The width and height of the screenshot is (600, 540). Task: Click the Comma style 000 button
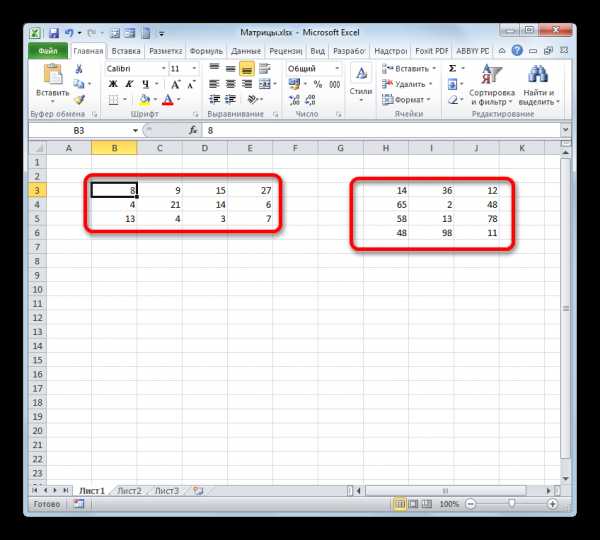click(335, 84)
